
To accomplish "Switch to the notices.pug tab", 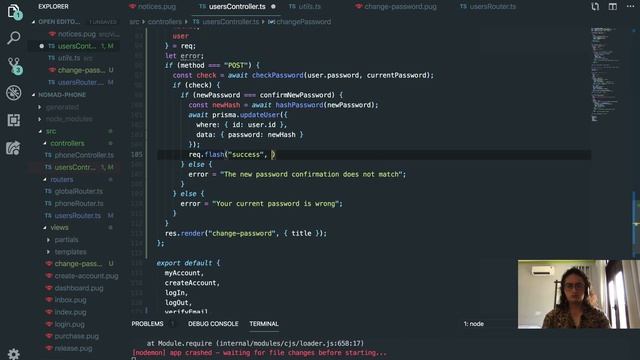I will (x=152, y=7).
